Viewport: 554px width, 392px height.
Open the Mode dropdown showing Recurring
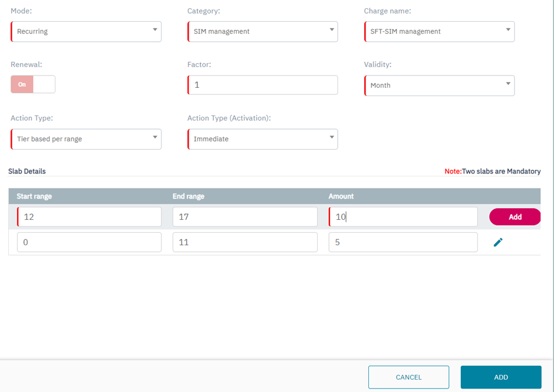[x=86, y=31]
